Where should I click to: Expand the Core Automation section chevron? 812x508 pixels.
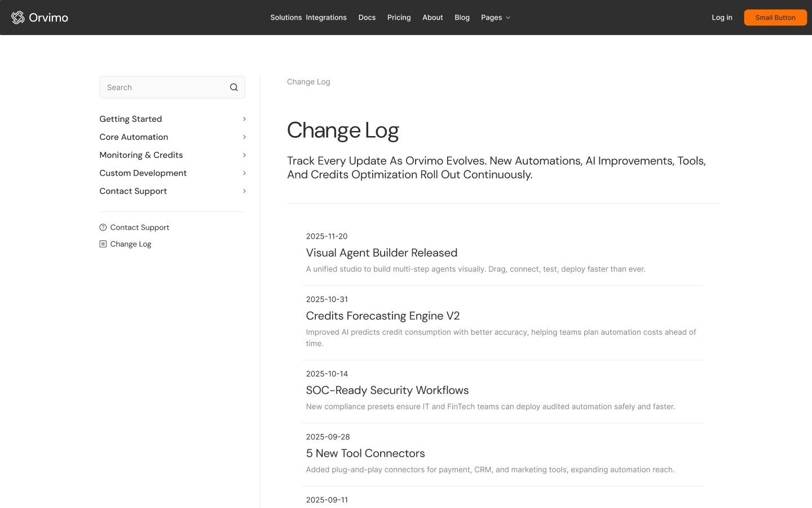(244, 137)
